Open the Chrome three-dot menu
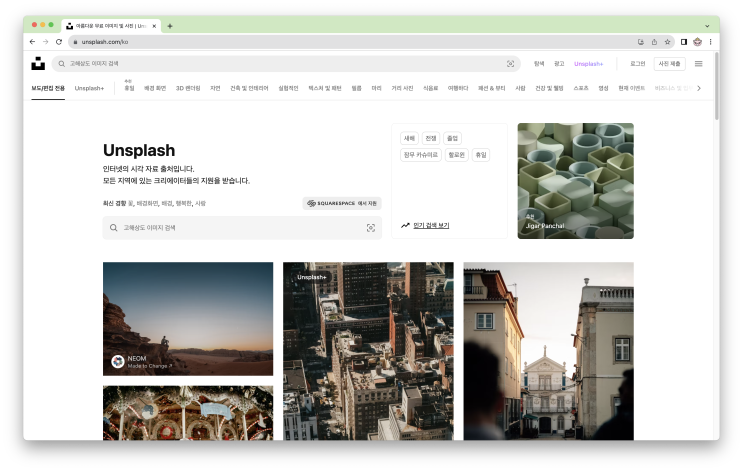 710,42
